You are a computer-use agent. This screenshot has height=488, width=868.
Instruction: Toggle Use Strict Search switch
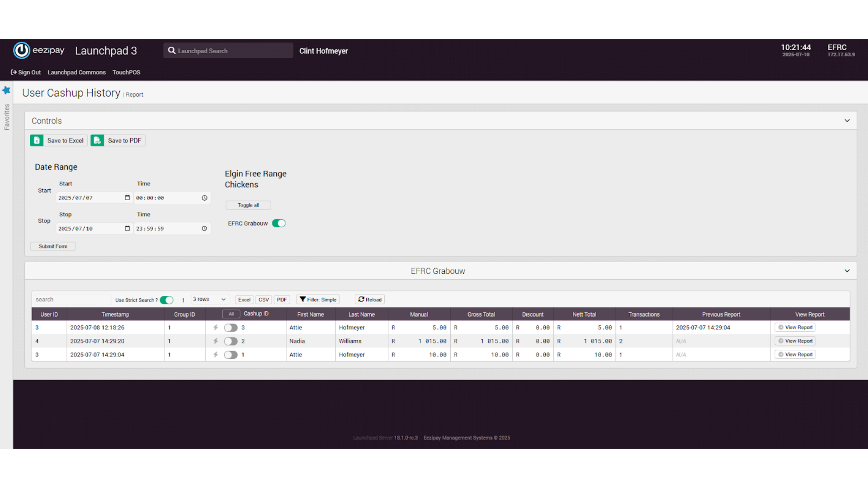pyautogui.click(x=167, y=300)
